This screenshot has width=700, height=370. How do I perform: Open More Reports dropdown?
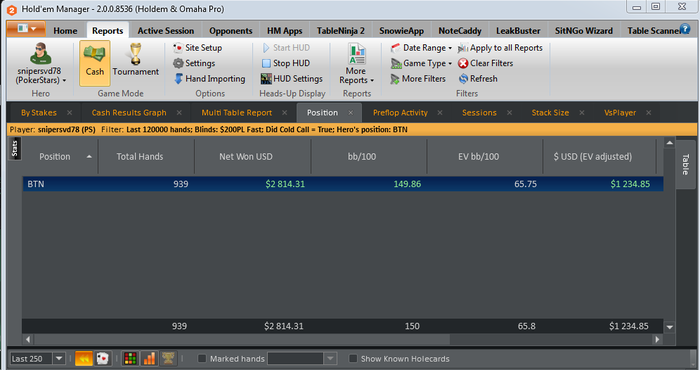356,64
